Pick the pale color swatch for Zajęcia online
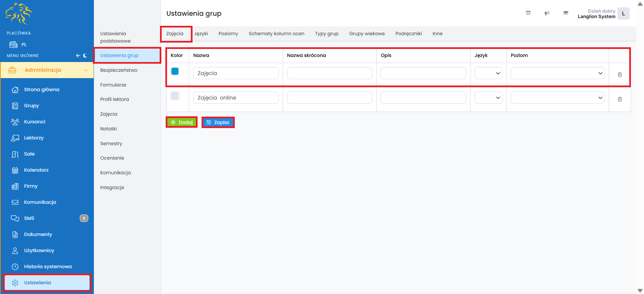 pos(175,96)
